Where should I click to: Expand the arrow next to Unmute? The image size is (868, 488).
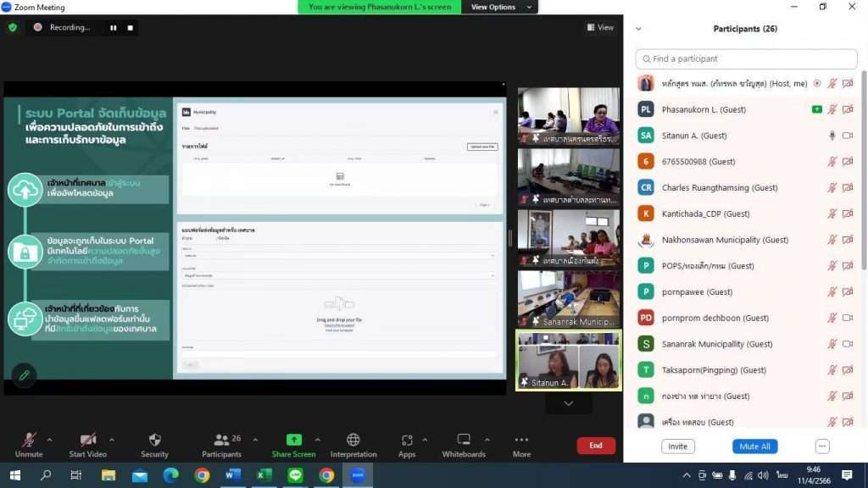(49, 440)
